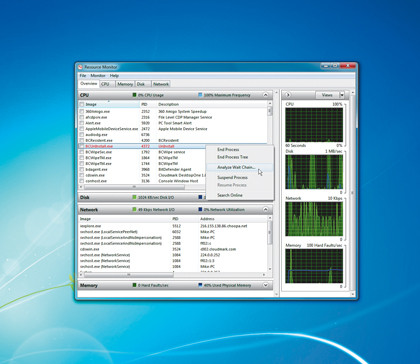Click CPU table horizontal scrollbar thumb
This screenshot has height=364, width=420.
[134, 187]
